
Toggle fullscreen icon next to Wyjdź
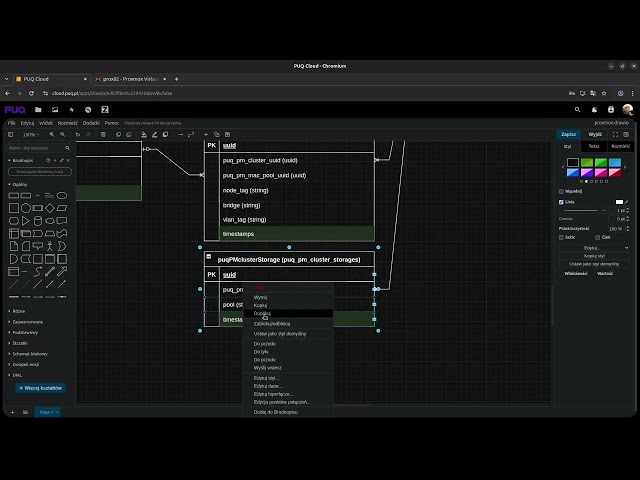pos(615,134)
